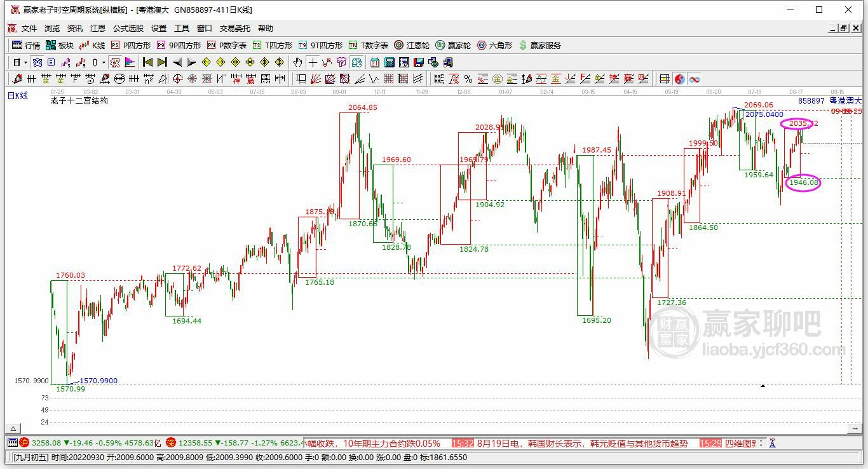The width and height of the screenshot is (868, 469).
Task: Open the 行情 market quotes view
Action: [x=26, y=45]
